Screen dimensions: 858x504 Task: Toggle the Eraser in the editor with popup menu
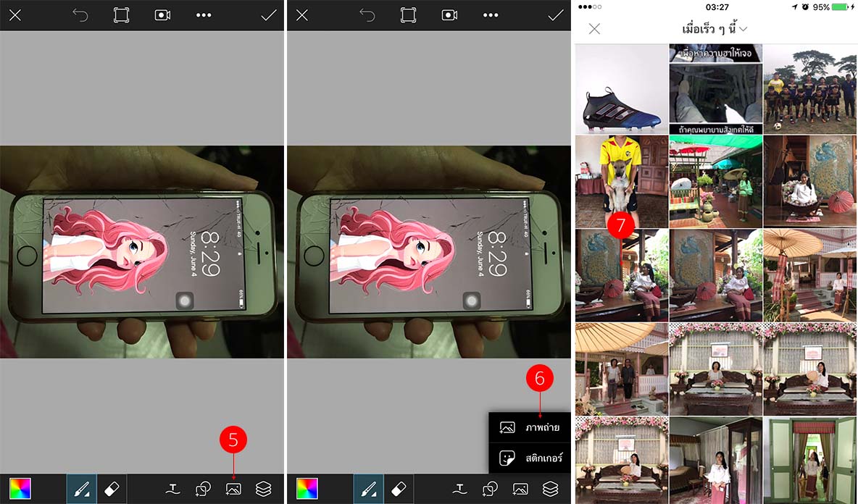point(399,490)
